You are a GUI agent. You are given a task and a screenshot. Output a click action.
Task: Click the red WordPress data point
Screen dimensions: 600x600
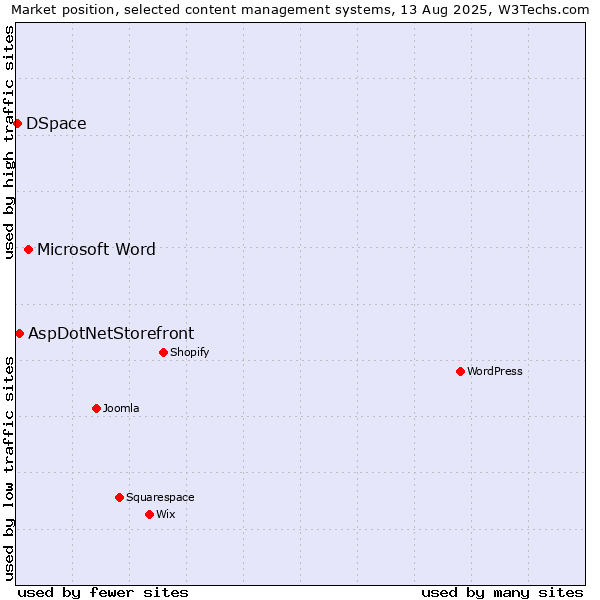tap(460, 372)
